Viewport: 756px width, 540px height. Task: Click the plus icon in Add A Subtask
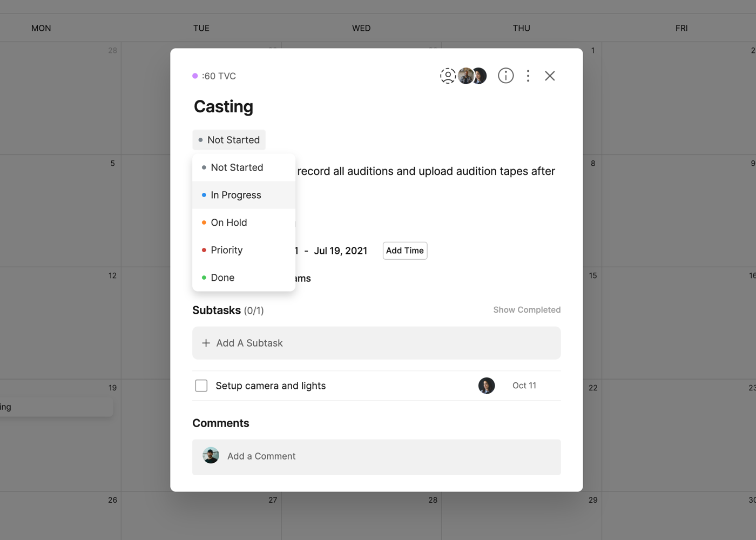click(x=206, y=343)
